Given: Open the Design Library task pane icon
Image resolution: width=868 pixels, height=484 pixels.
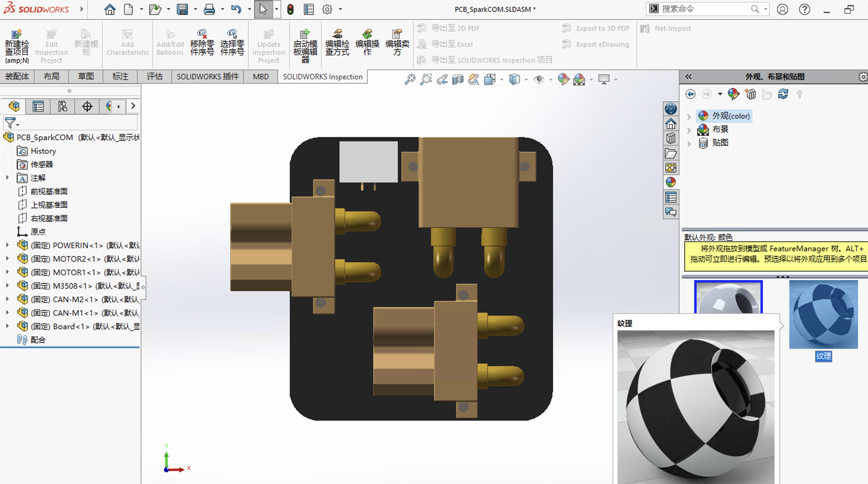Looking at the screenshot, I should (x=671, y=138).
